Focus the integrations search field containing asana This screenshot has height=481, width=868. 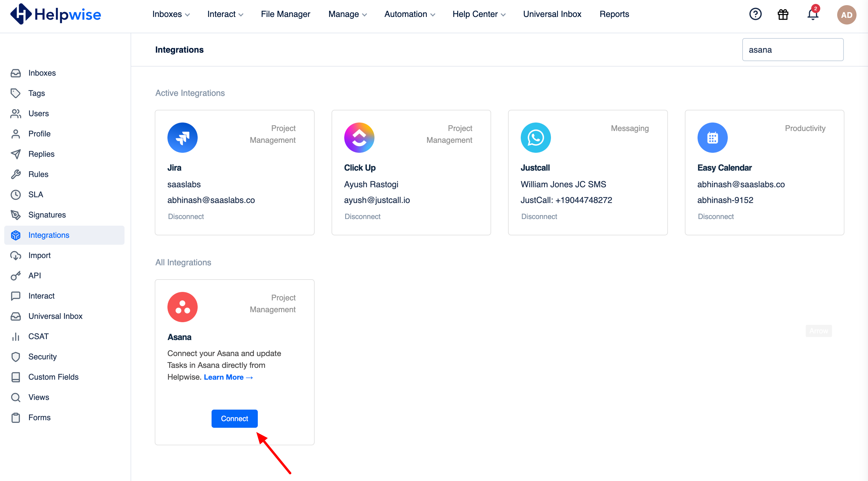pos(792,50)
